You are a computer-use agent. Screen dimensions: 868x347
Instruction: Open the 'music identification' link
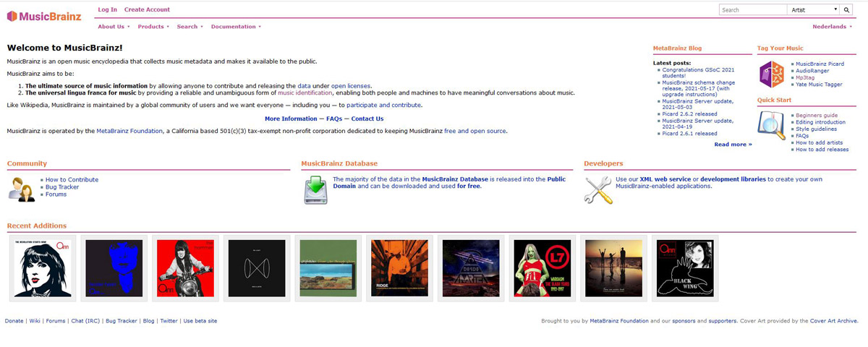pyautogui.click(x=305, y=93)
